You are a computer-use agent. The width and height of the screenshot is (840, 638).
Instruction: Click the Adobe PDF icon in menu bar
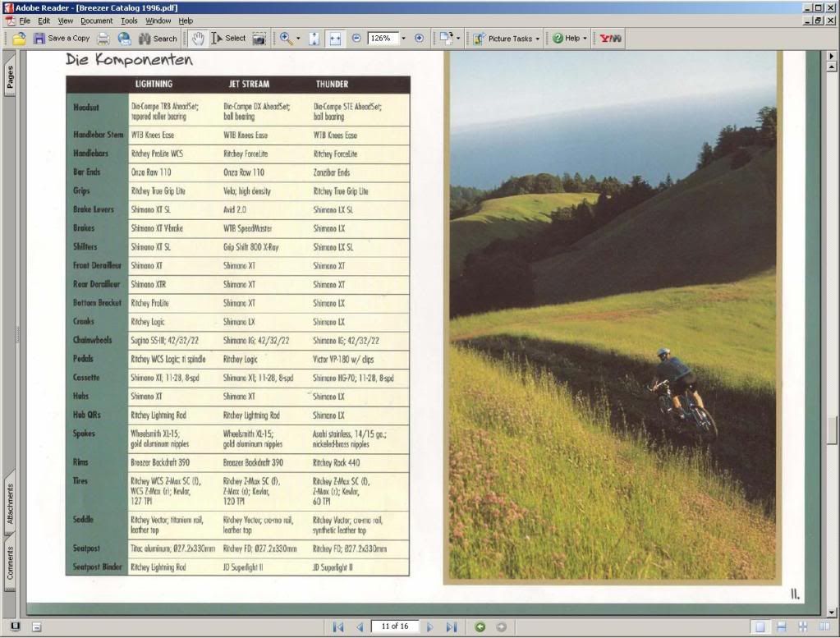pos(10,21)
